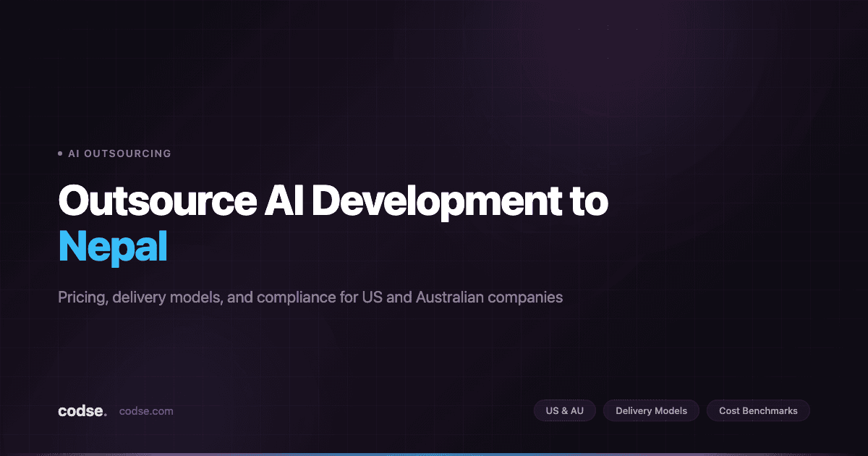The height and width of the screenshot is (456, 868).
Task: Click the codse logo wordmark
Action: tap(81, 410)
